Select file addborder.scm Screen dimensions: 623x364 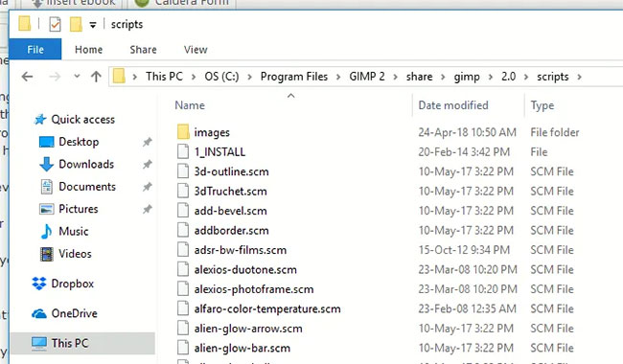coord(231,231)
